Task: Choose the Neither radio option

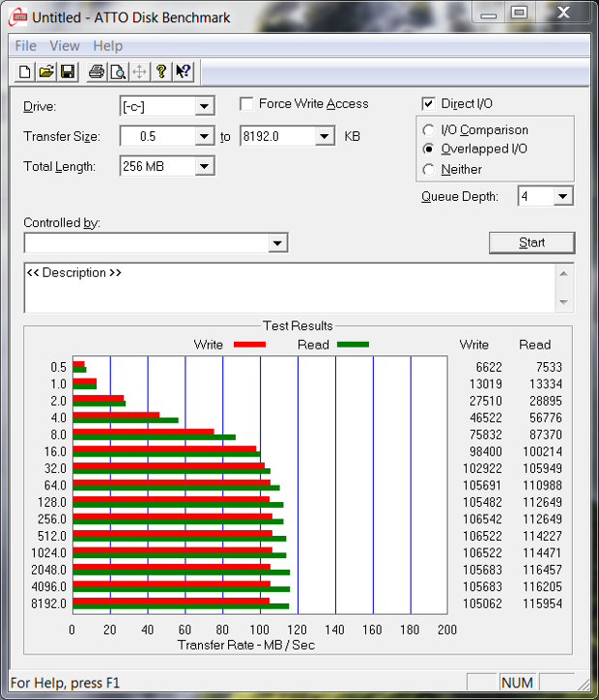Action: coord(429,170)
